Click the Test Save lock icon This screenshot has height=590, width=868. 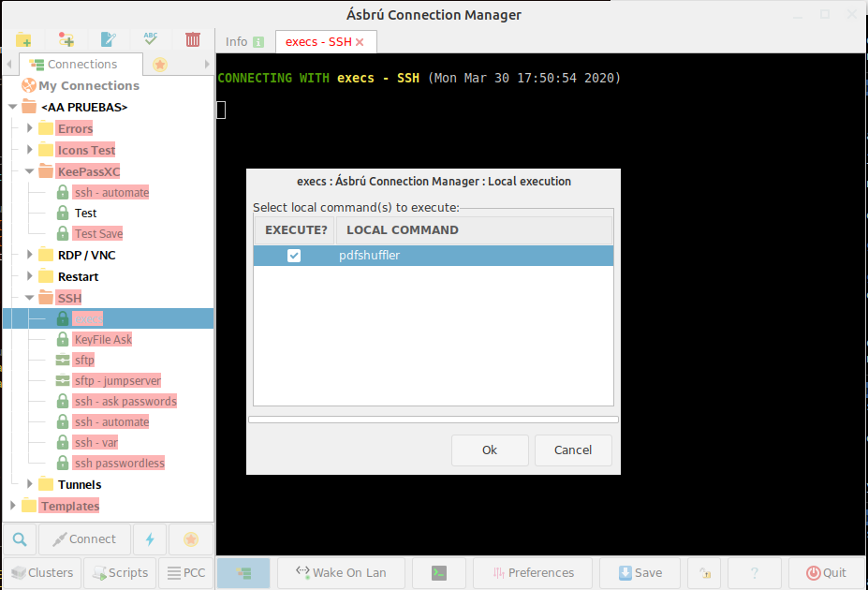[63, 233]
